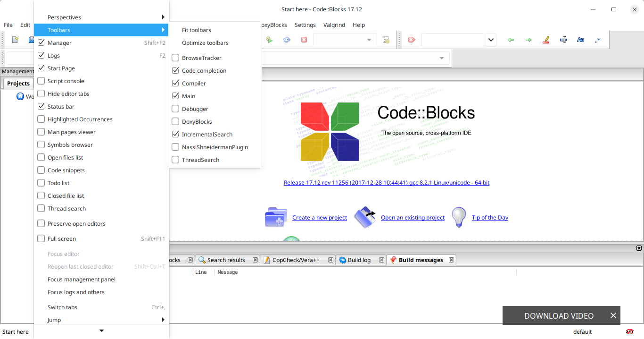
Task: Click the Selected text only icon
Action: (563, 40)
